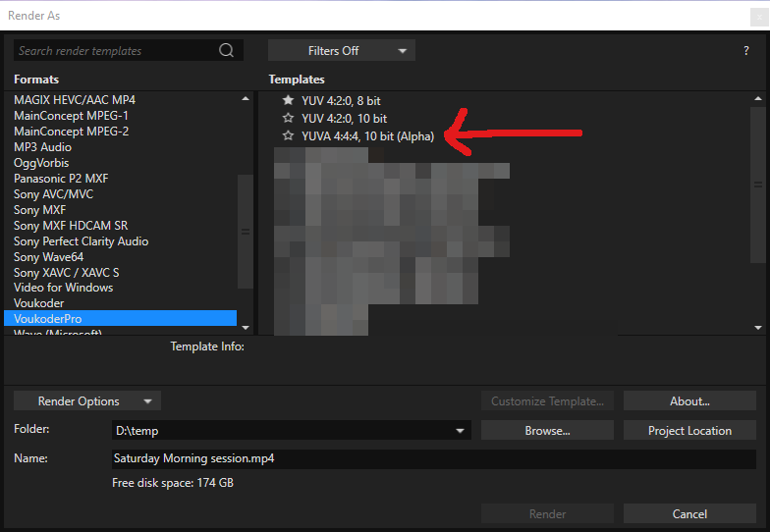
Task: Click the help question mark icon
Action: (746, 51)
